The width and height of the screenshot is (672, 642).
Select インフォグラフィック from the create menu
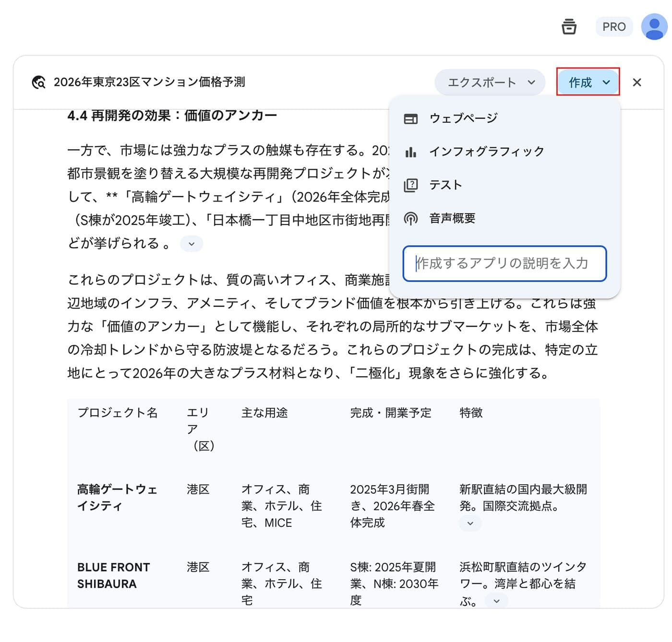tap(504, 152)
